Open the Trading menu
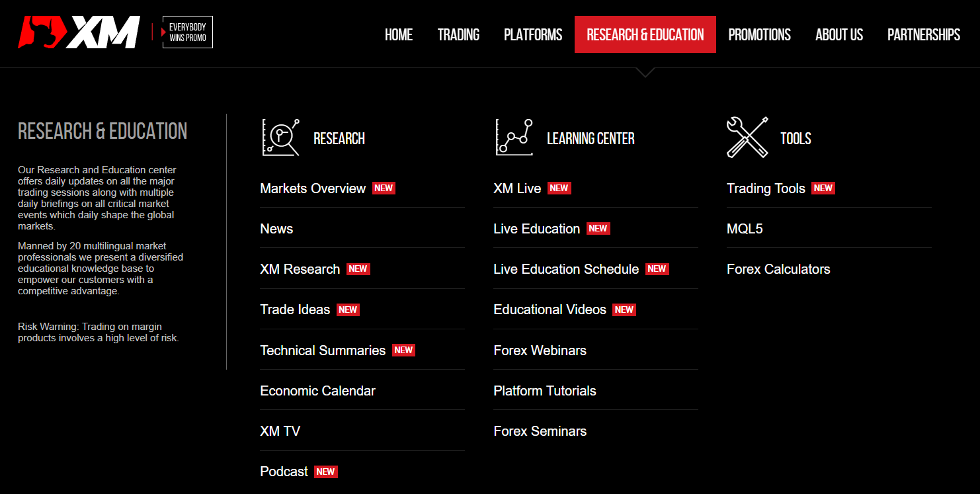 click(458, 34)
